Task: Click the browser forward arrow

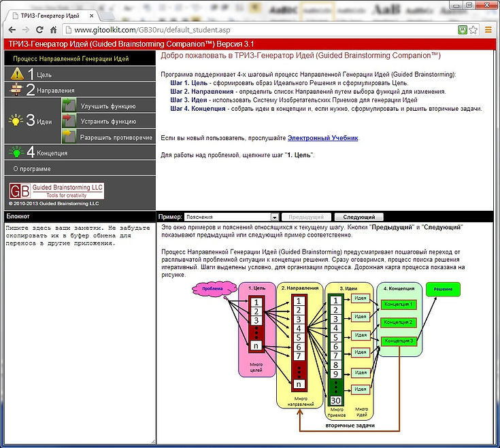Action: (26, 30)
